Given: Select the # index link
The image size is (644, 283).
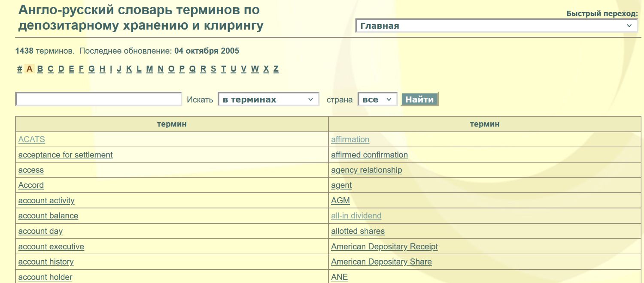Looking at the screenshot, I should point(20,69).
